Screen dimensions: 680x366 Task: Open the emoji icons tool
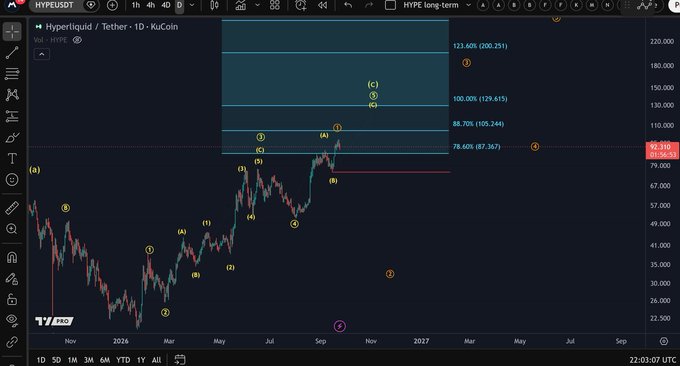point(12,179)
